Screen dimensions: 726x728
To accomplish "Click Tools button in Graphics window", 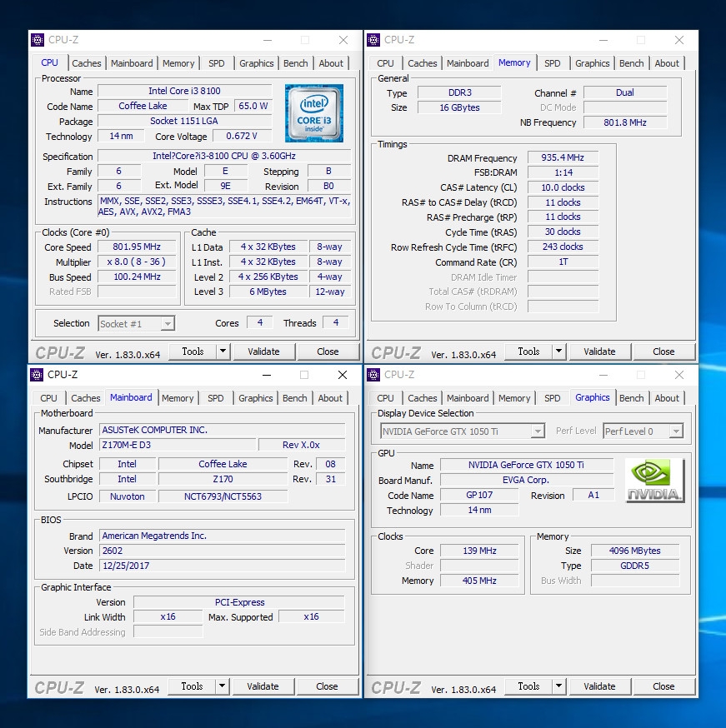I will 528,686.
